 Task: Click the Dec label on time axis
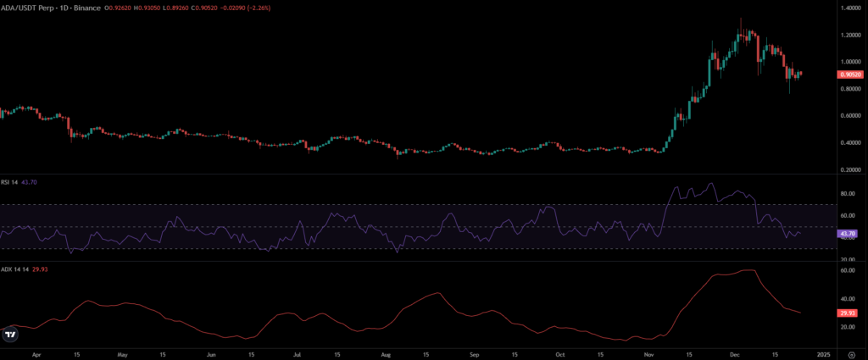coord(735,354)
